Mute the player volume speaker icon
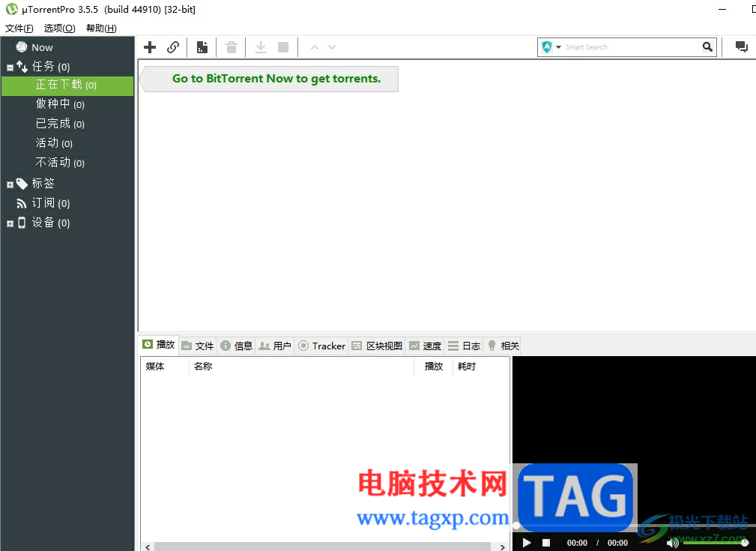The height and width of the screenshot is (551, 756). pos(672,544)
